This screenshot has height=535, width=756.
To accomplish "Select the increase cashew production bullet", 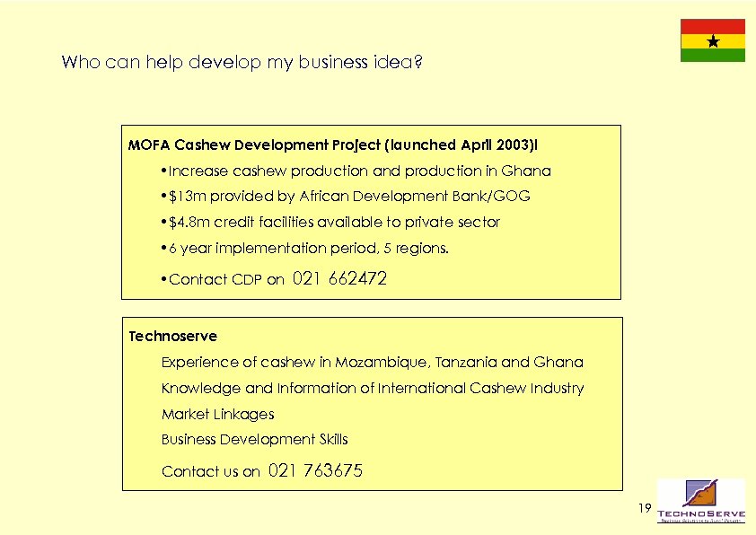I will [354, 171].
